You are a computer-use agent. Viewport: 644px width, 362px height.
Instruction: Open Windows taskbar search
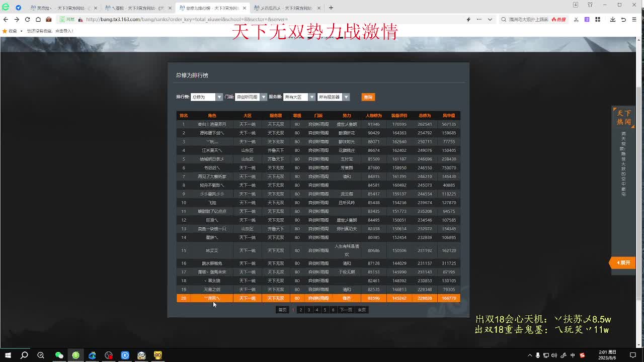click(x=24, y=355)
